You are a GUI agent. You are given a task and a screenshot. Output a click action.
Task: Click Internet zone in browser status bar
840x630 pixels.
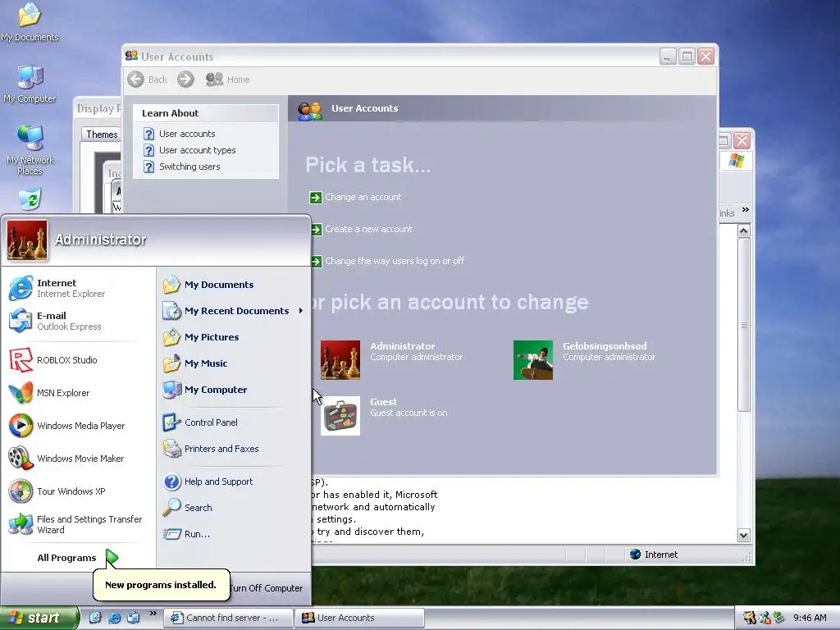654,555
